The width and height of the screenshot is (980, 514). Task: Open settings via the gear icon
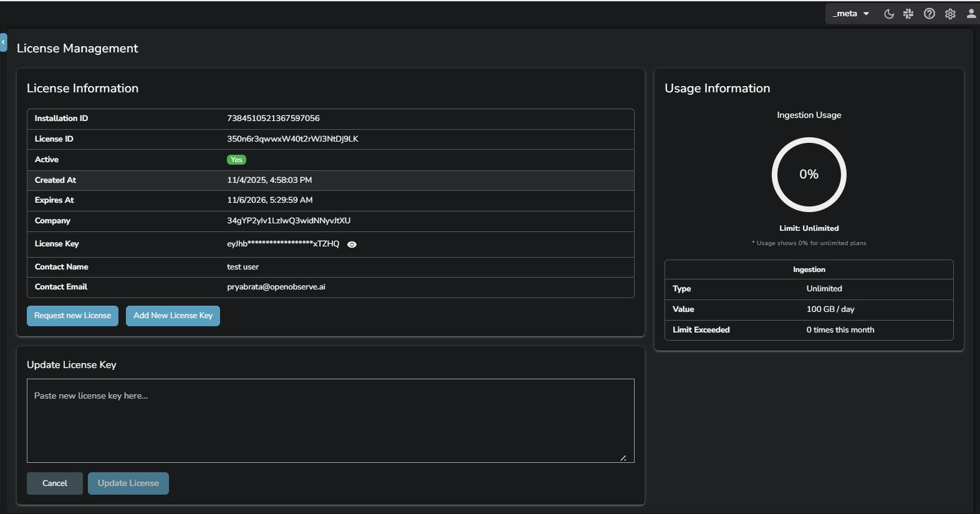click(950, 14)
